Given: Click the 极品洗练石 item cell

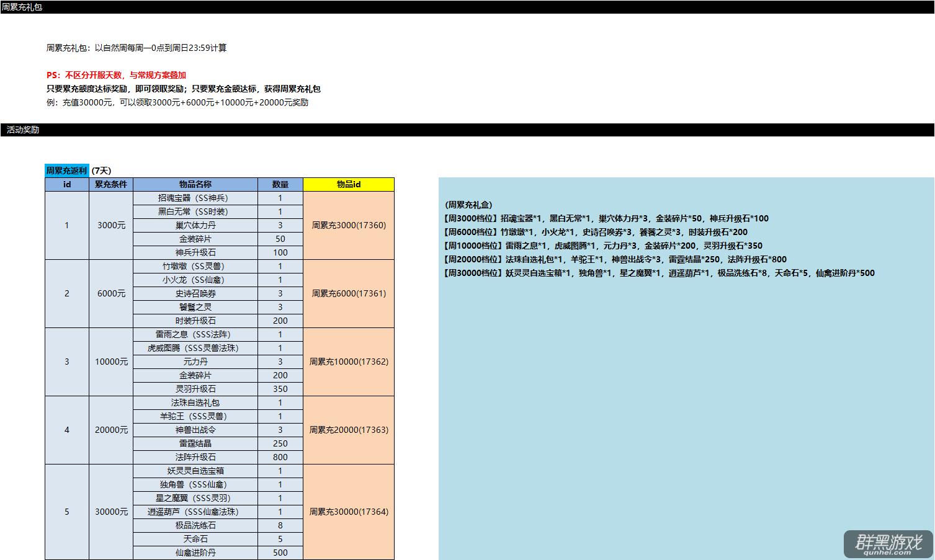Looking at the screenshot, I should (195, 525).
